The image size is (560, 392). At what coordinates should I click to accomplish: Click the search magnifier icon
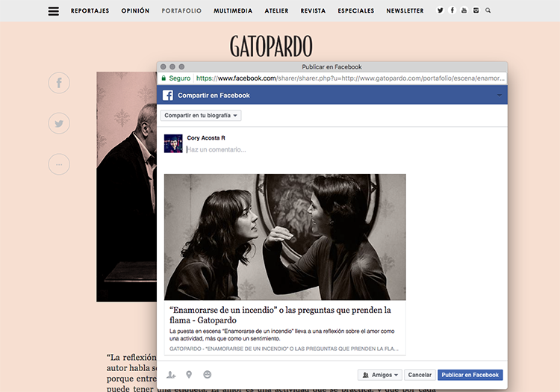[488, 10]
